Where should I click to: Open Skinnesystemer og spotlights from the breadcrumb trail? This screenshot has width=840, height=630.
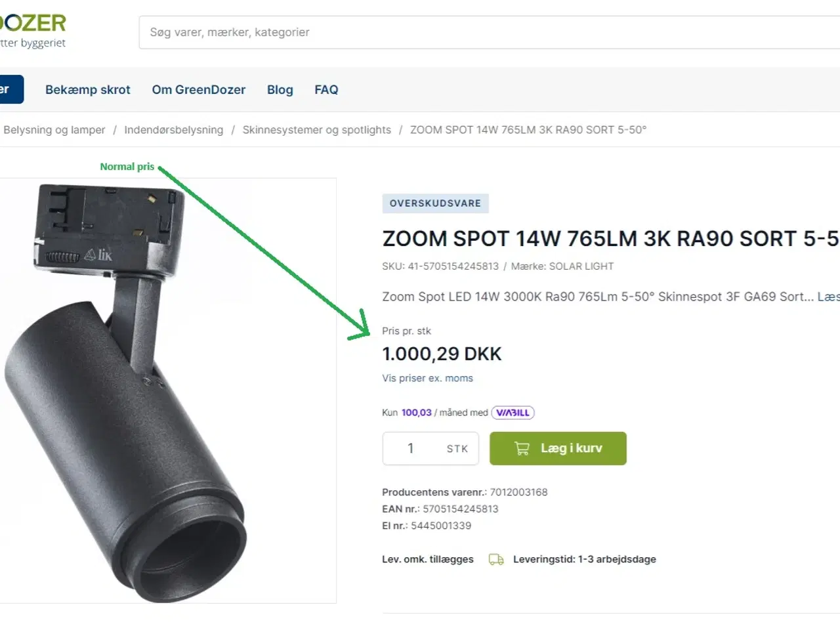click(x=316, y=129)
